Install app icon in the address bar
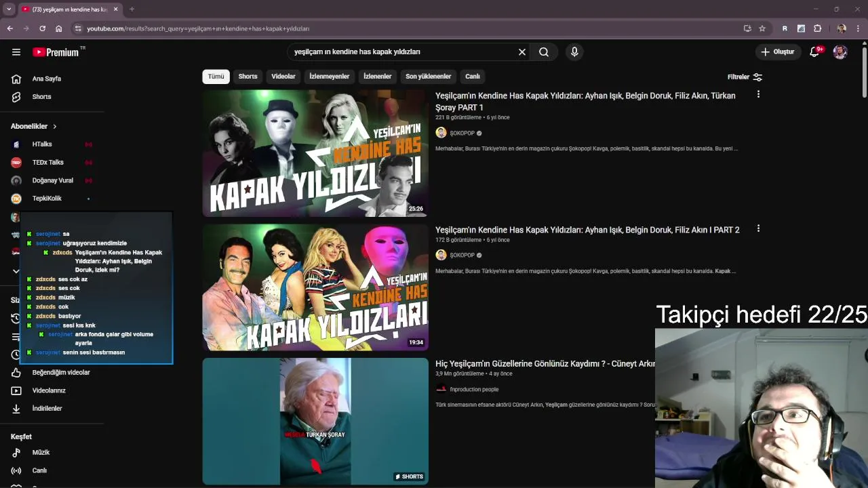 pos(747,28)
